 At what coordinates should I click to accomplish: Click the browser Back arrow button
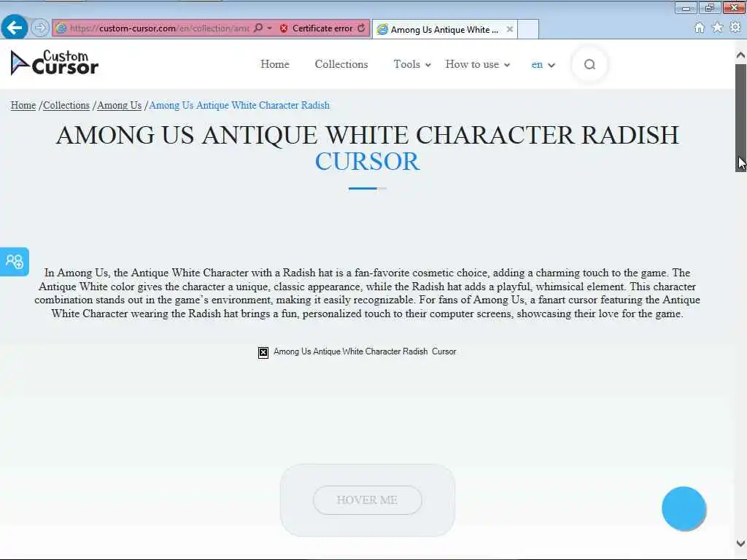click(x=15, y=28)
